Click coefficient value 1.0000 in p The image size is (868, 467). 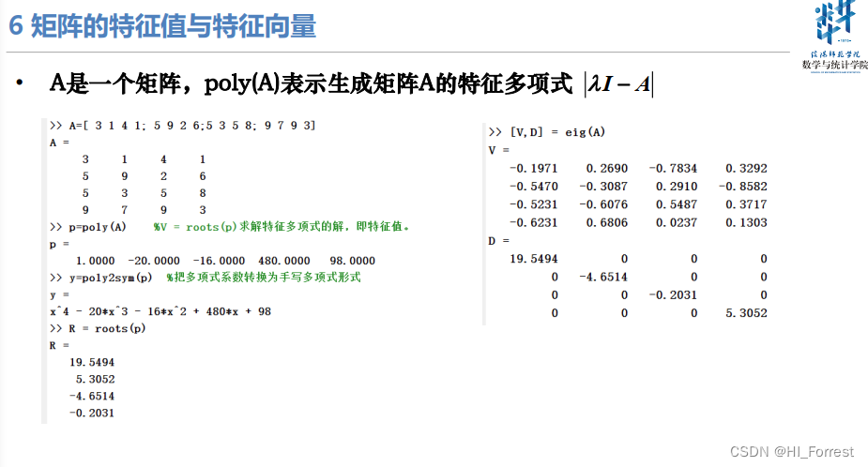(95, 261)
